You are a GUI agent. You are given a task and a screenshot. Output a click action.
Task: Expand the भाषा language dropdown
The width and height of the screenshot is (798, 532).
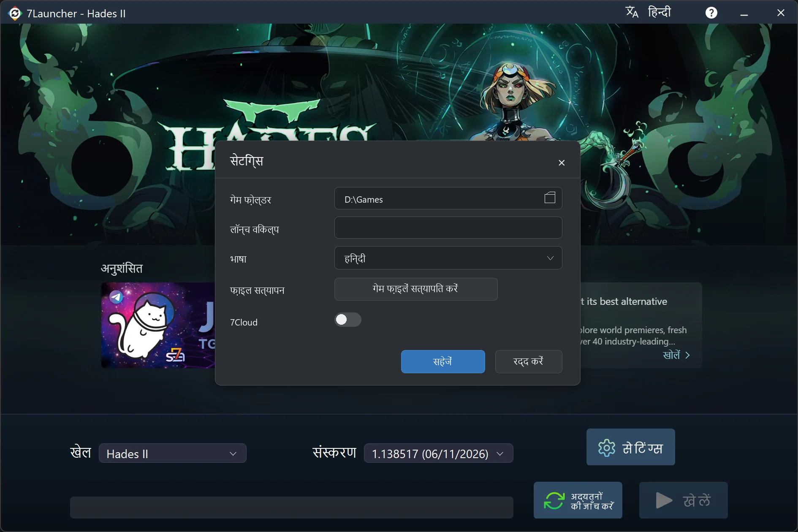448,258
